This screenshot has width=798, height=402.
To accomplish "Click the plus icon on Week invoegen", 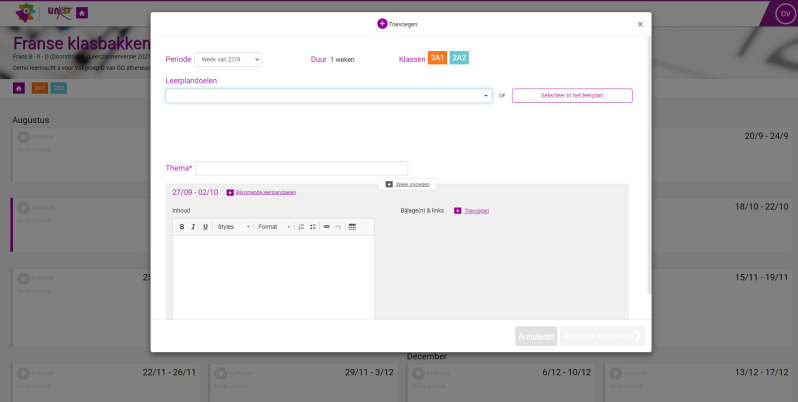I will pos(389,184).
